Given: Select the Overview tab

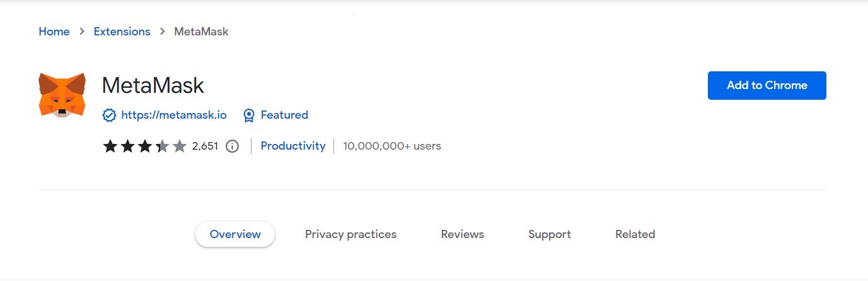Looking at the screenshot, I should (235, 234).
